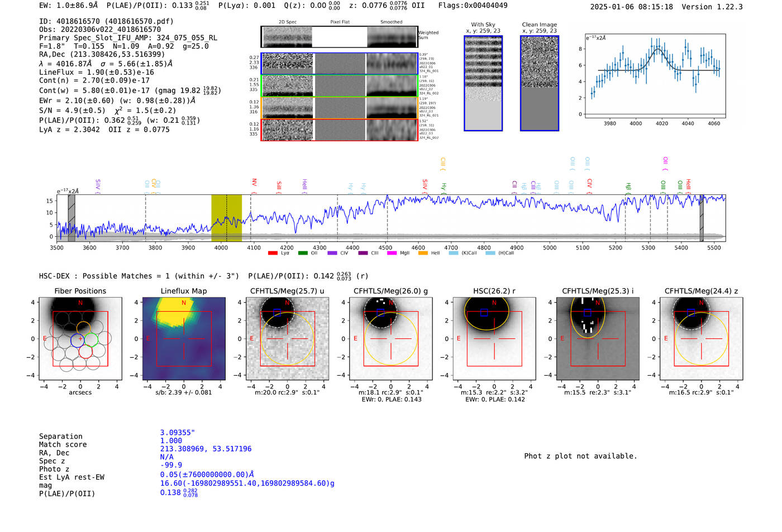
Task: Select the green-bordered fiber 2D spectrum
Action: 339,86
